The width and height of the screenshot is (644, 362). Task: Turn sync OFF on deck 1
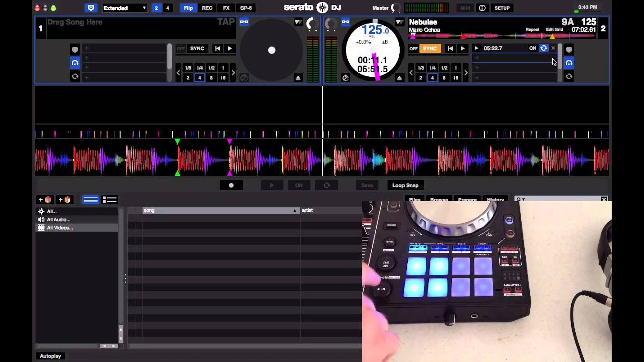pos(181,48)
